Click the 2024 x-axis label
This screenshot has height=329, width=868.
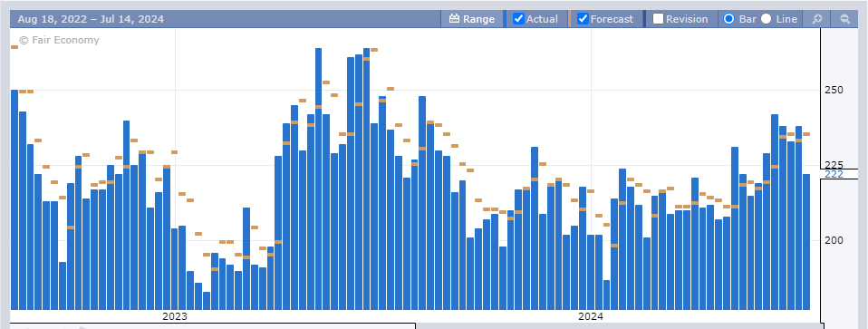pos(591,317)
